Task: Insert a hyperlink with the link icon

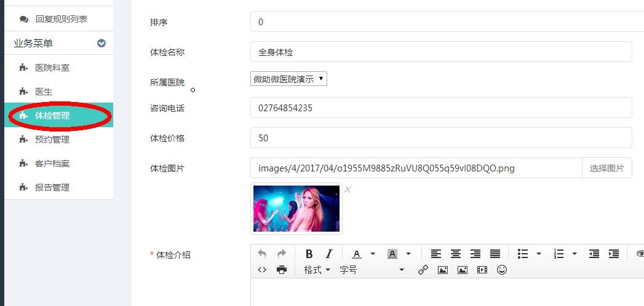Action: [423, 270]
